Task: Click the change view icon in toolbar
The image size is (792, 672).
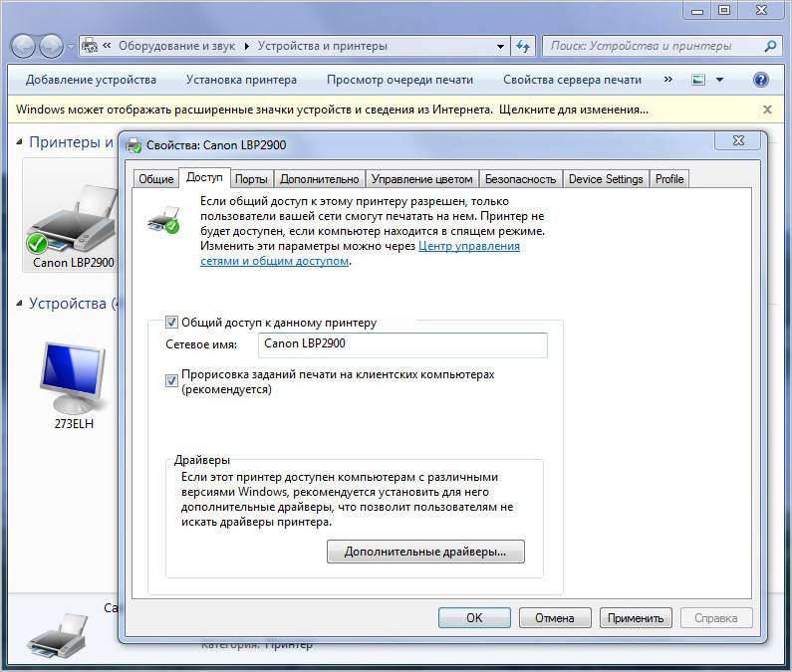Action: [x=698, y=80]
